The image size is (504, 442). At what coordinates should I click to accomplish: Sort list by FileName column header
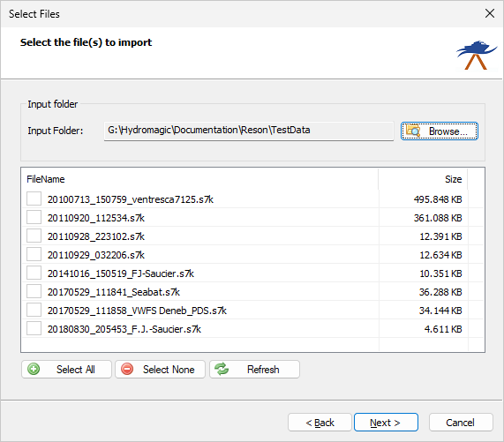(x=200, y=179)
